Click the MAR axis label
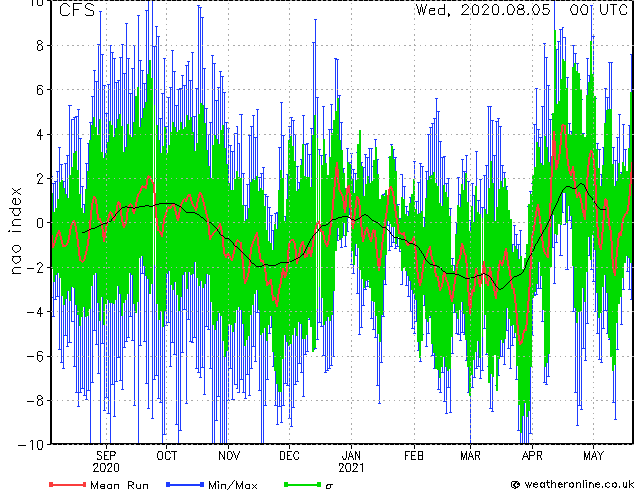634x490 pixels. coord(470,456)
